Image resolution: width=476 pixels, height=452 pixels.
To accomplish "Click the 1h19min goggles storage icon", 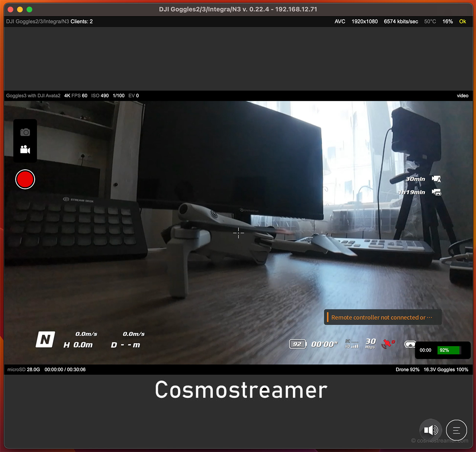I will (436, 192).
